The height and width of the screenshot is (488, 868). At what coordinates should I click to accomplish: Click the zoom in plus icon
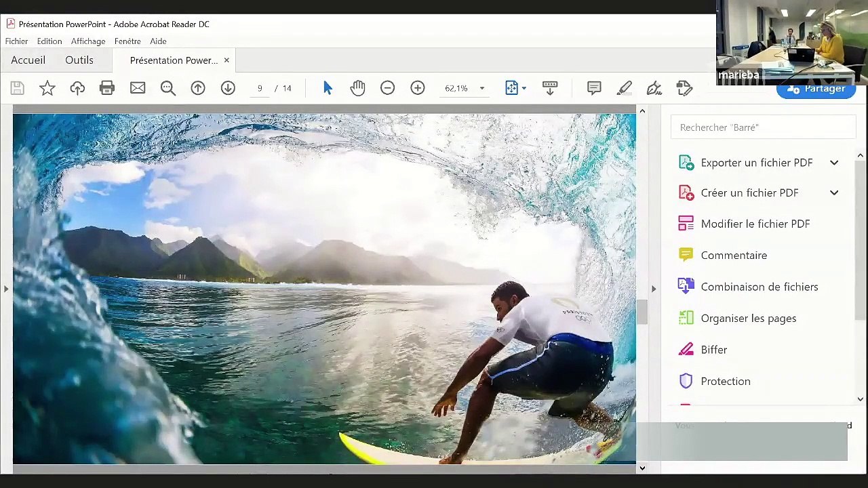[x=418, y=88]
